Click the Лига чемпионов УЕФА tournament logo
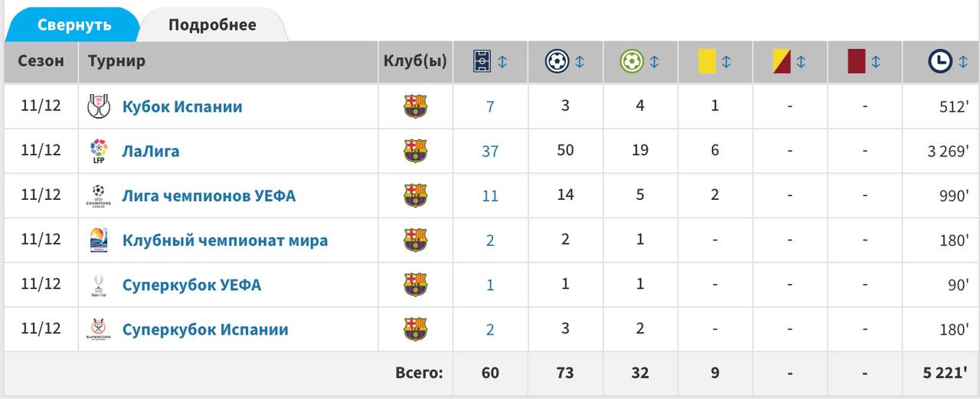 pos(99,196)
